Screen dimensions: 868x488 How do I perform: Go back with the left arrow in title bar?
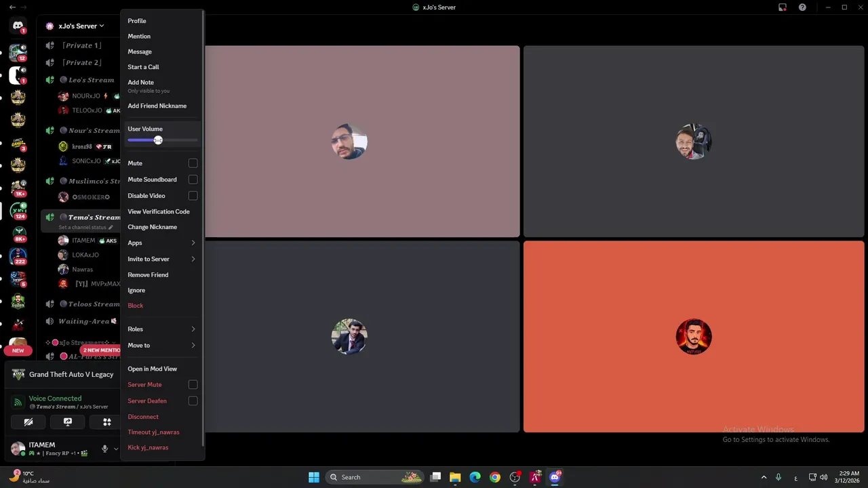[x=12, y=7]
